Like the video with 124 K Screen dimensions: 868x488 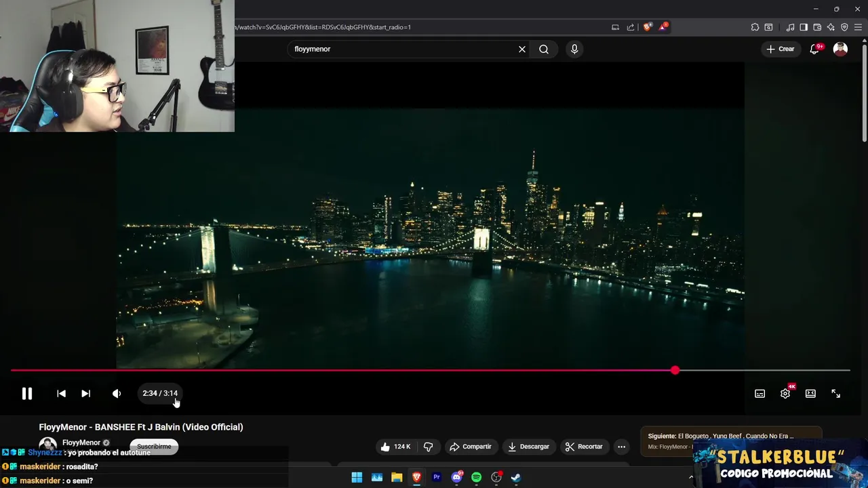[x=395, y=447]
